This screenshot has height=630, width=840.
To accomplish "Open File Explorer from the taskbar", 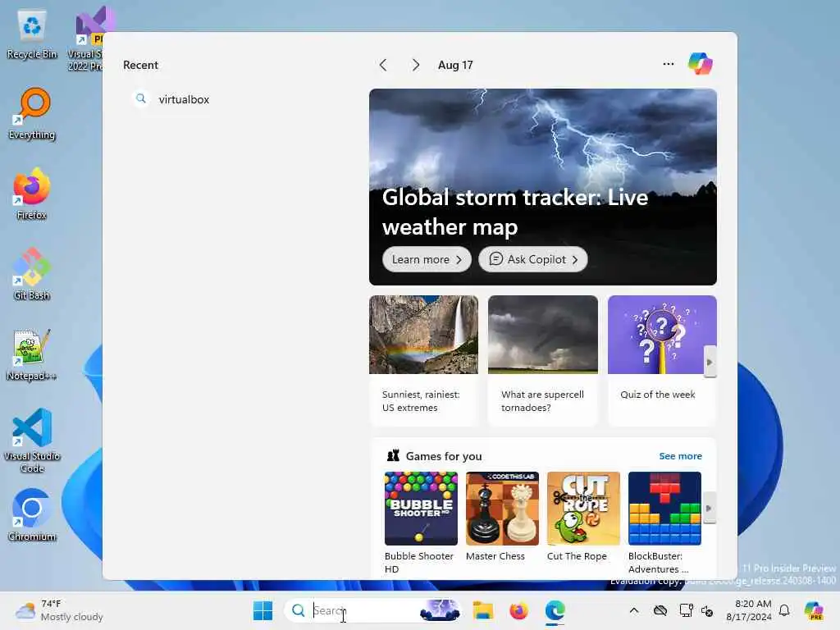I will point(482,610).
